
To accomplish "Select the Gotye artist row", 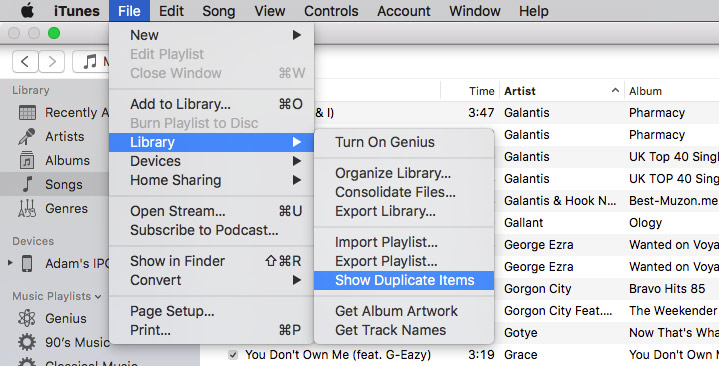I will pyautogui.click(x=520, y=333).
